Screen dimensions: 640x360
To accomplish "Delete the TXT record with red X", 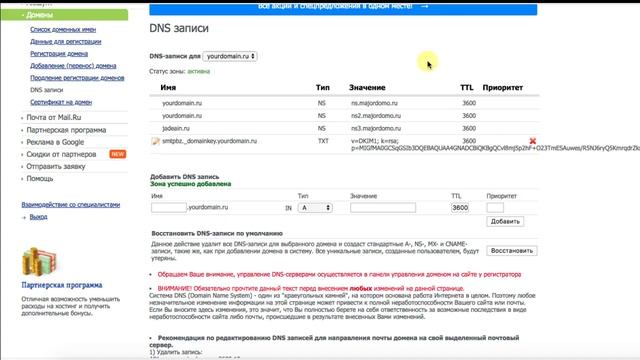I will pos(533,141).
